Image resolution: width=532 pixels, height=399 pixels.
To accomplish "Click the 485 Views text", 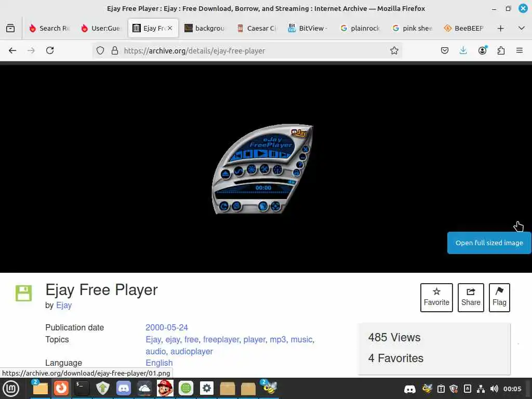I will [394, 337].
